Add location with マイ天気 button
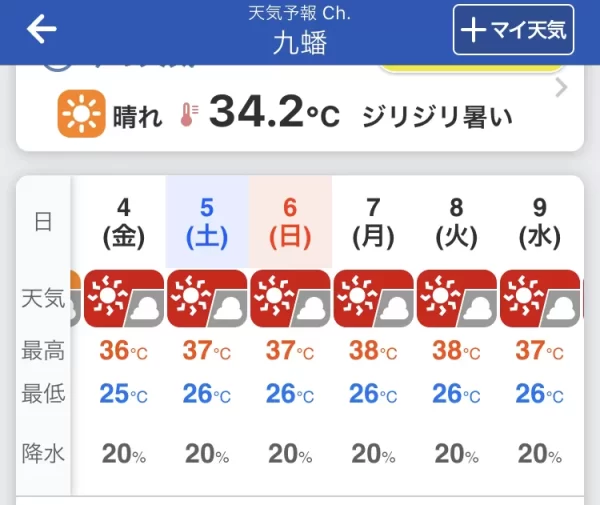This screenshot has height=505, width=600. pyautogui.click(x=513, y=30)
